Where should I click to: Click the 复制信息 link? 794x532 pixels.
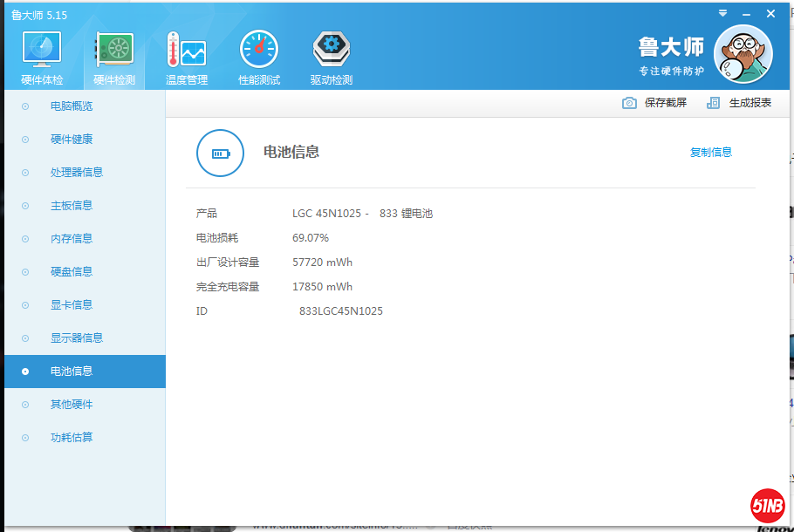pos(710,153)
